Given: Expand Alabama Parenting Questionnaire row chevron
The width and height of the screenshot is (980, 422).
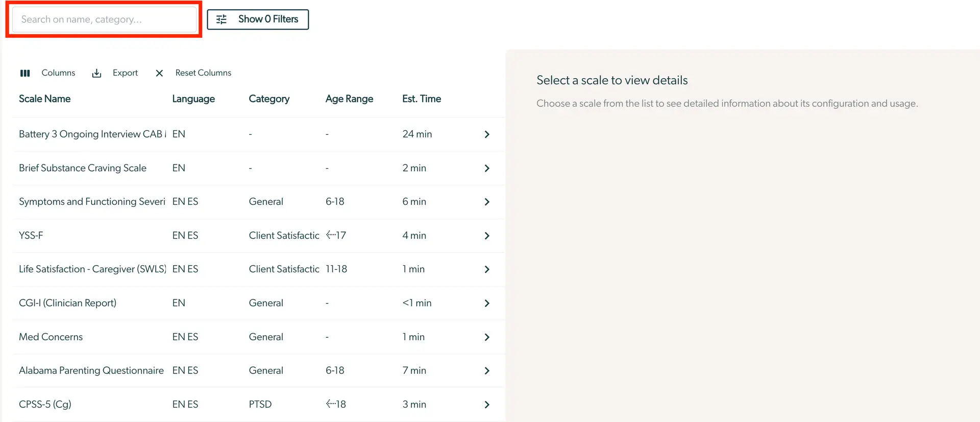Looking at the screenshot, I should [x=487, y=371].
